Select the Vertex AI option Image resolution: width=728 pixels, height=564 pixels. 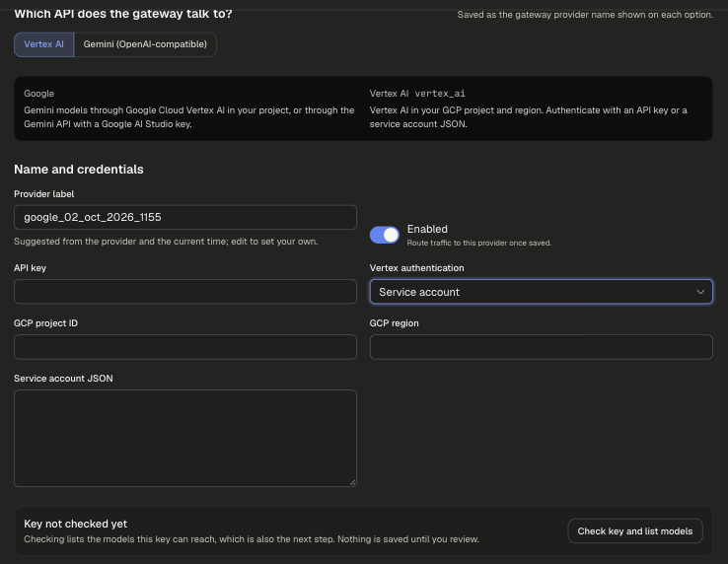tap(44, 44)
